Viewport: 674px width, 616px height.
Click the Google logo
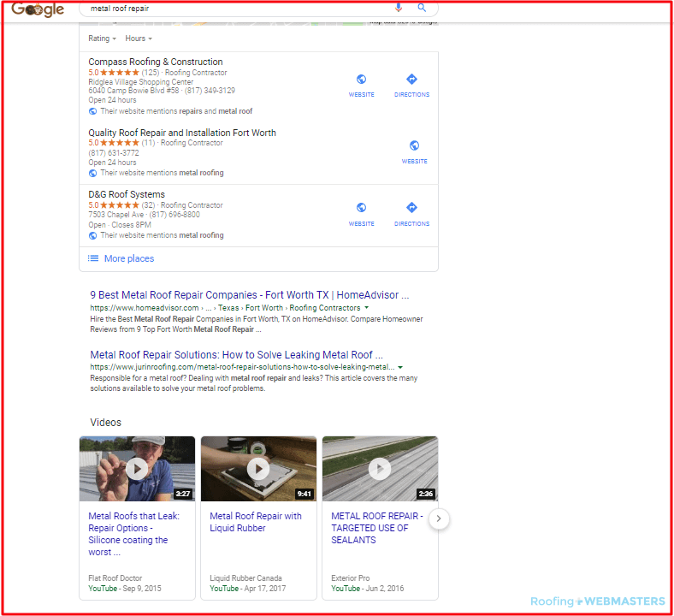click(38, 9)
